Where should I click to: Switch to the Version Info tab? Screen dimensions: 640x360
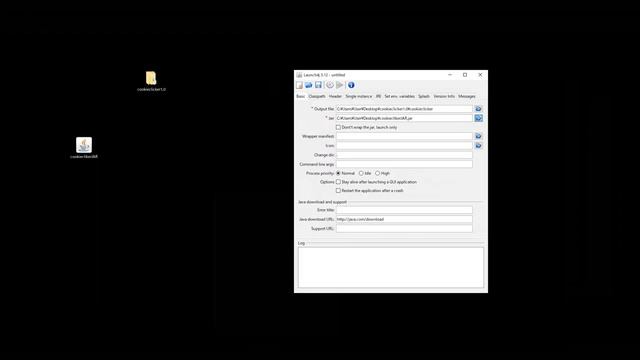point(444,96)
